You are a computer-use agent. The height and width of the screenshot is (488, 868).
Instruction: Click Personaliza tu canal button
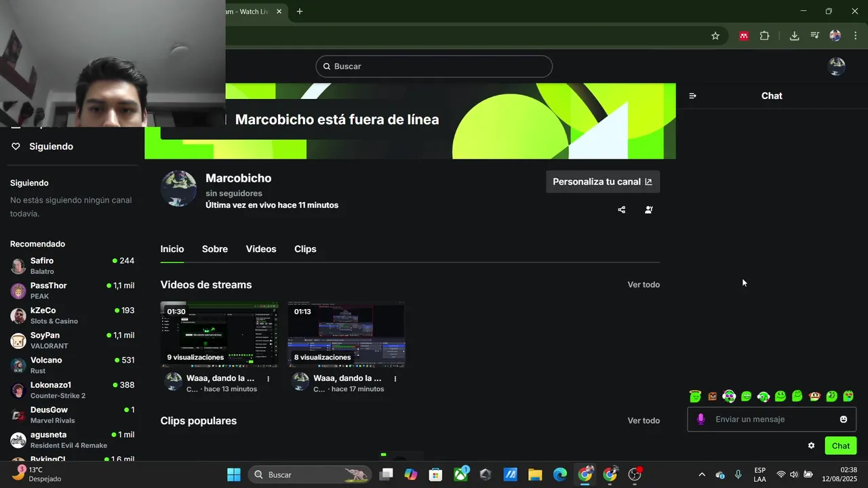coord(603,182)
